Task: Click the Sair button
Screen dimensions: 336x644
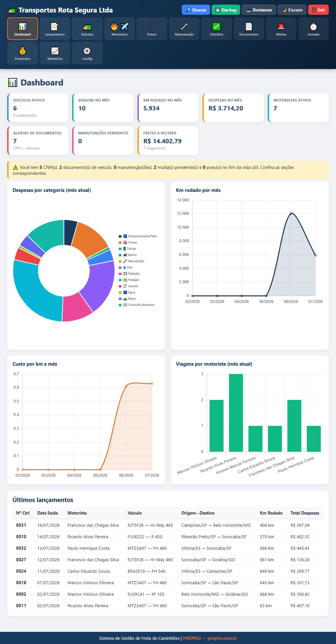Action: [318, 10]
